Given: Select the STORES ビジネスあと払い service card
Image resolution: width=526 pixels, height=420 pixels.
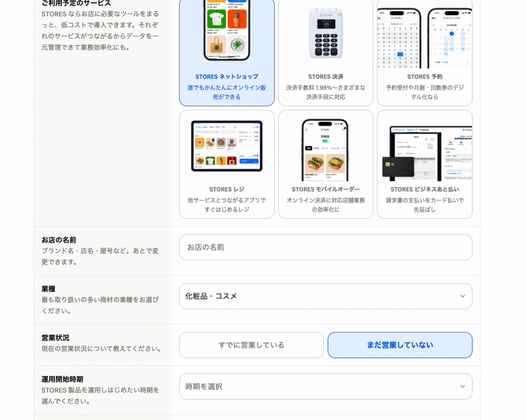Looking at the screenshot, I should coord(425,164).
